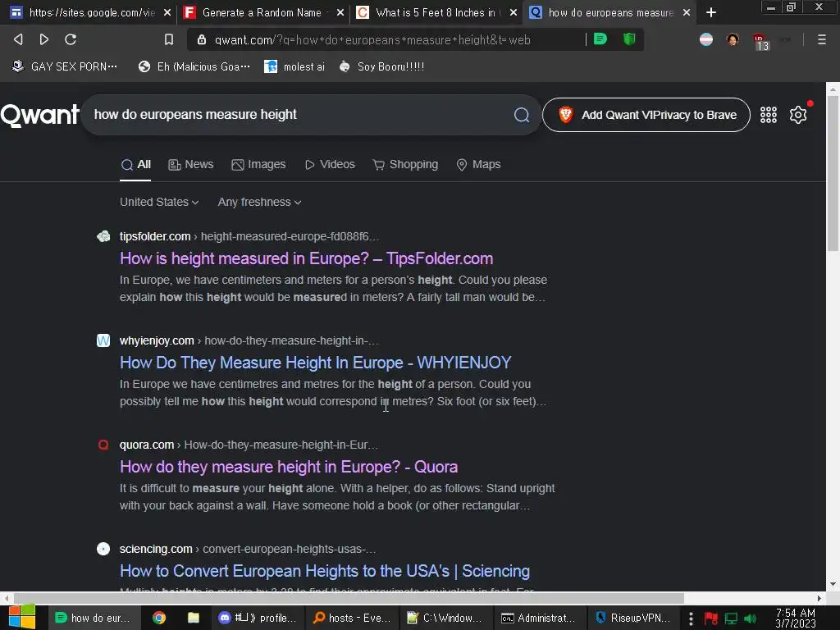This screenshot has height=630, width=840.
Task: Click the Qwant logo
Action: (40, 115)
